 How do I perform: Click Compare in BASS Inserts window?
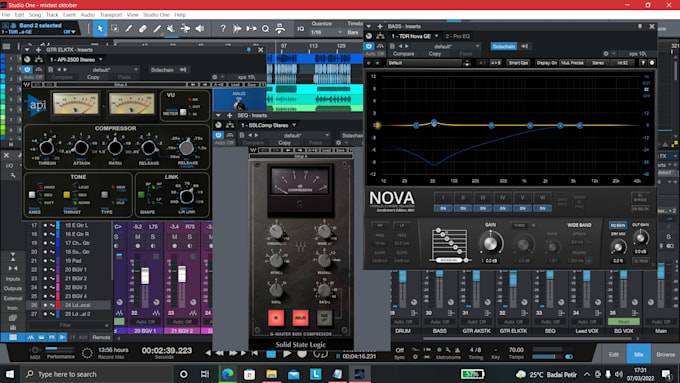403,54
